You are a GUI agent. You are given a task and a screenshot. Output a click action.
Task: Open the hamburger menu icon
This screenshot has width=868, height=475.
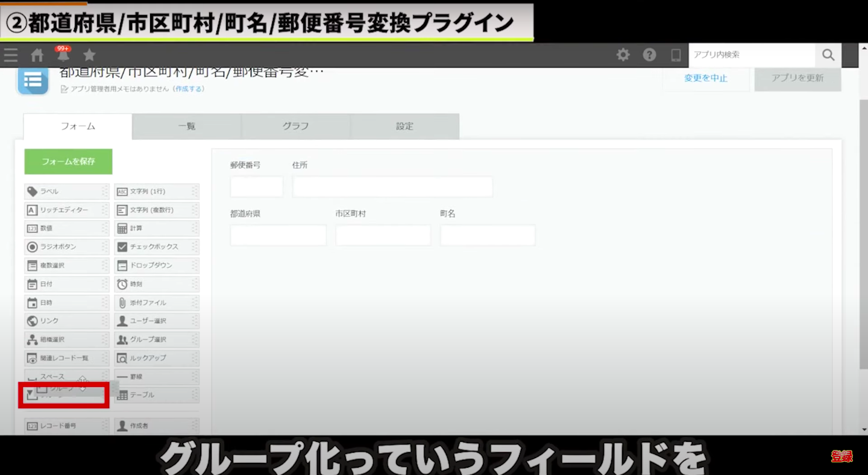tap(11, 55)
